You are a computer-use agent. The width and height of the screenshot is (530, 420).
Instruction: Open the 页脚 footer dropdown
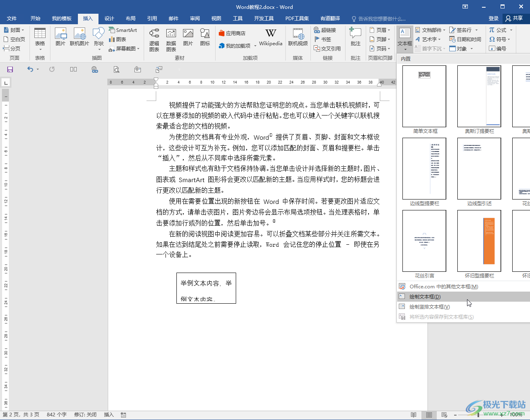380,39
